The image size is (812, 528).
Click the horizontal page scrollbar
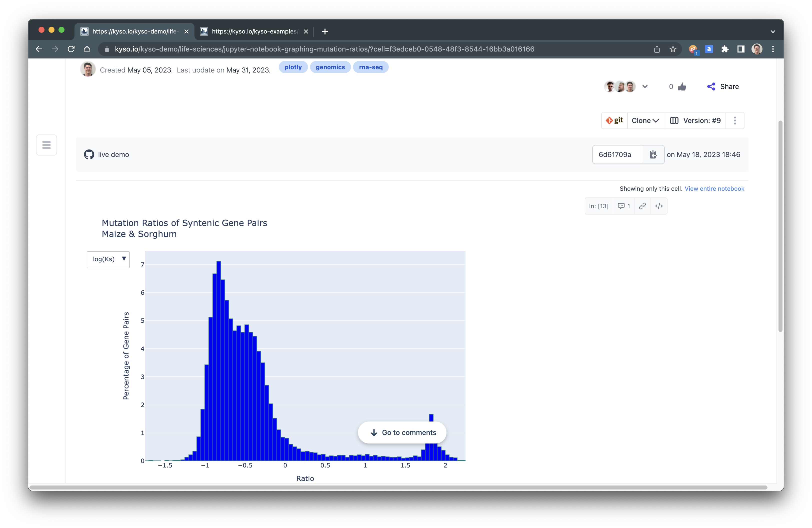398,487
